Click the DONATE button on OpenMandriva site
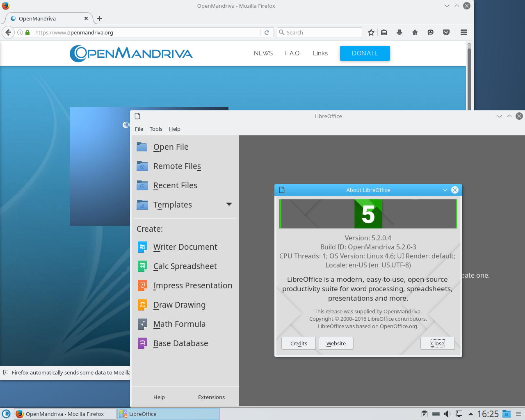This screenshot has width=525, height=420. click(x=365, y=53)
